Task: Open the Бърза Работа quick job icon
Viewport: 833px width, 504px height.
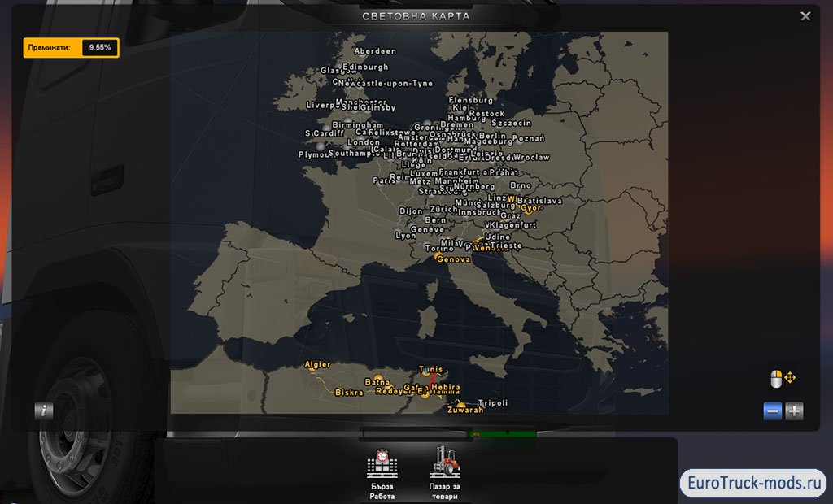Action: pyautogui.click(x=382, y=463)
